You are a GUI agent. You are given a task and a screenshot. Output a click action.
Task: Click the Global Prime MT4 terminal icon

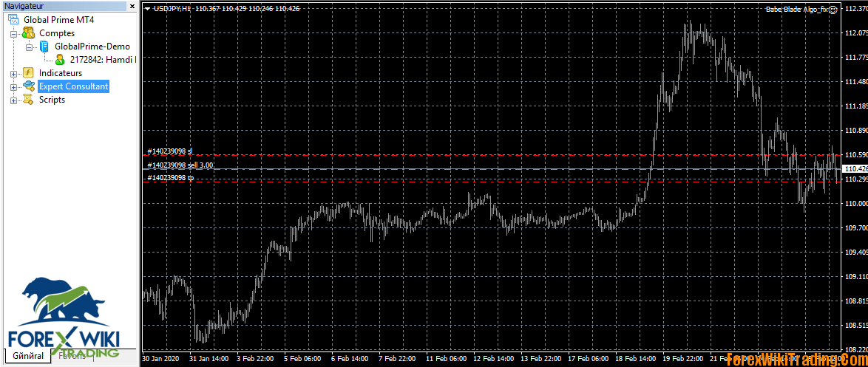point(14,19)
